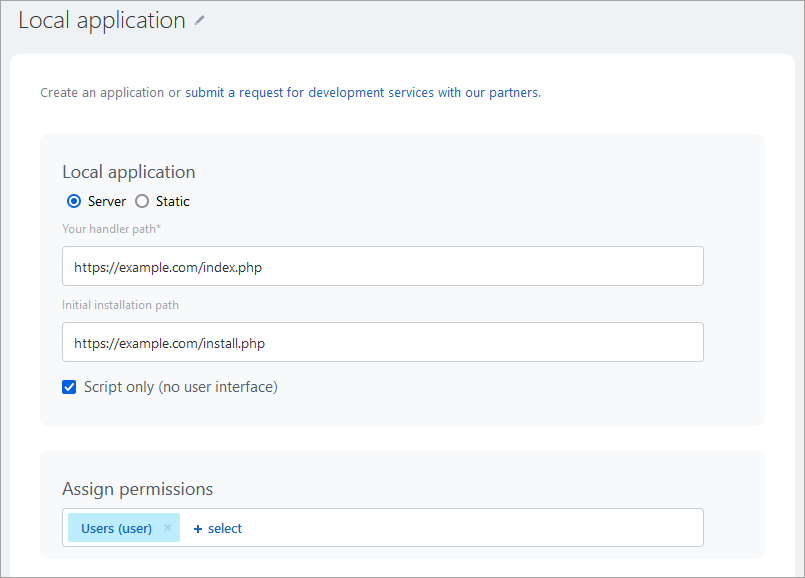Click the handler path input field
Screen dimensions: 805x578
pyautogui.click(x=383, y=266)
